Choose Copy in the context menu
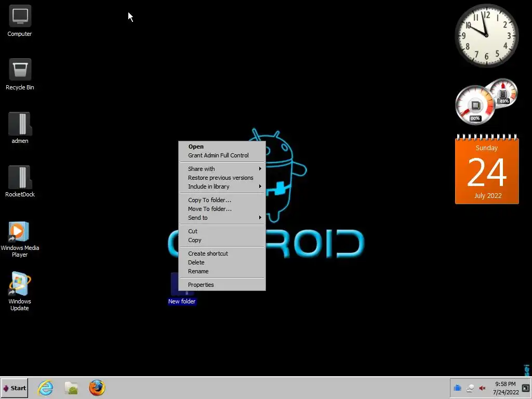The image size is (532, 399). point(222,240)
